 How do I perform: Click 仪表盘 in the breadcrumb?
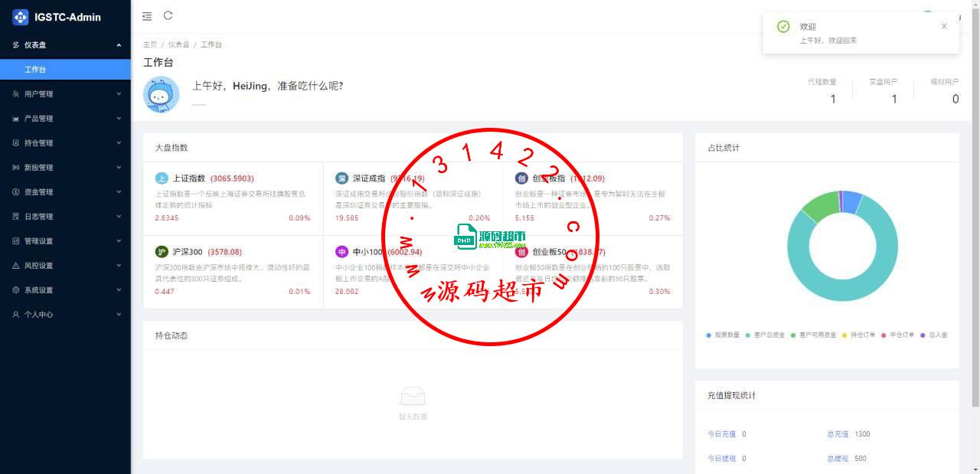click(x=179, y=45)
